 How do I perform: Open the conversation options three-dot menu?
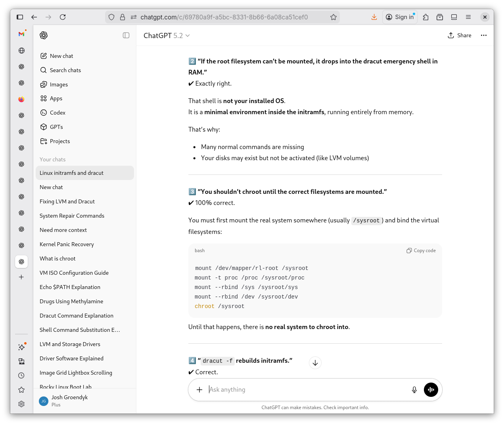[483, 35]
